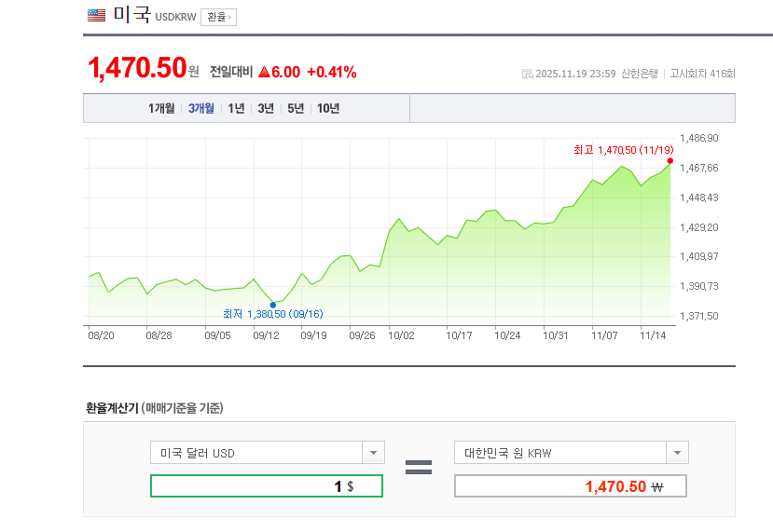This screenshot has height=532, width=773.
Task: Click the red up-triangle change indicator
Action: click(264, 73)
